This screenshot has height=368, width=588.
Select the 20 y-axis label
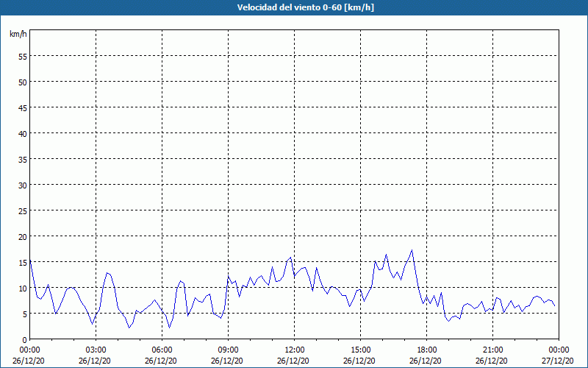click(23, 236)
